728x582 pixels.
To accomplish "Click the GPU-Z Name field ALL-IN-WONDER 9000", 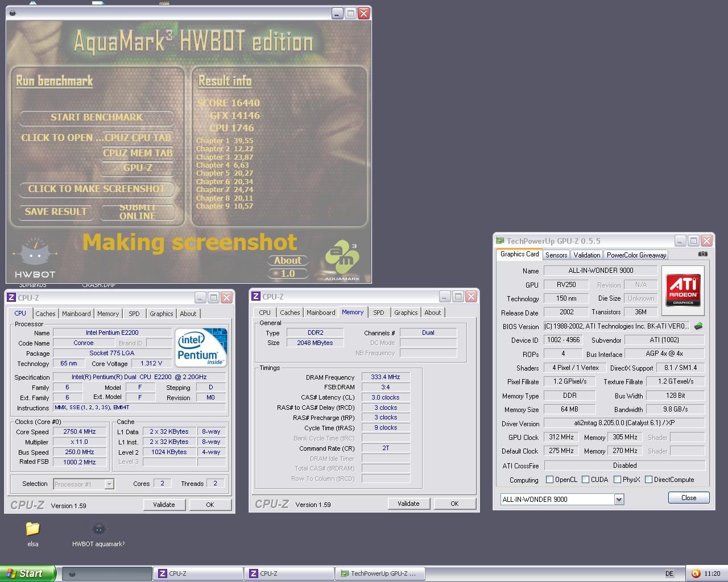I will (x=601, y=271).
